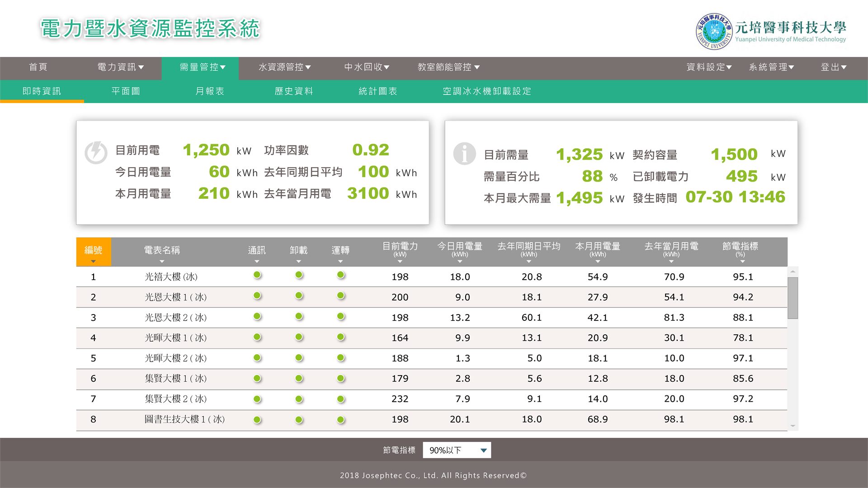Image resolution: width=868 pixels, height=488 pixels.
Task: Open the 教室節能管控 dropdown
Action: (x=449, y=67)
